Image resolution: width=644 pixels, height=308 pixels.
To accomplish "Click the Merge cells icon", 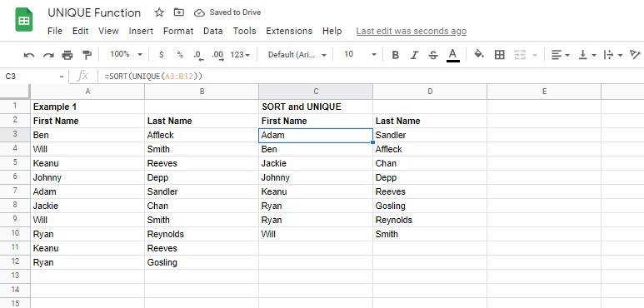I will pyautogui.click(x=520, y=55).
